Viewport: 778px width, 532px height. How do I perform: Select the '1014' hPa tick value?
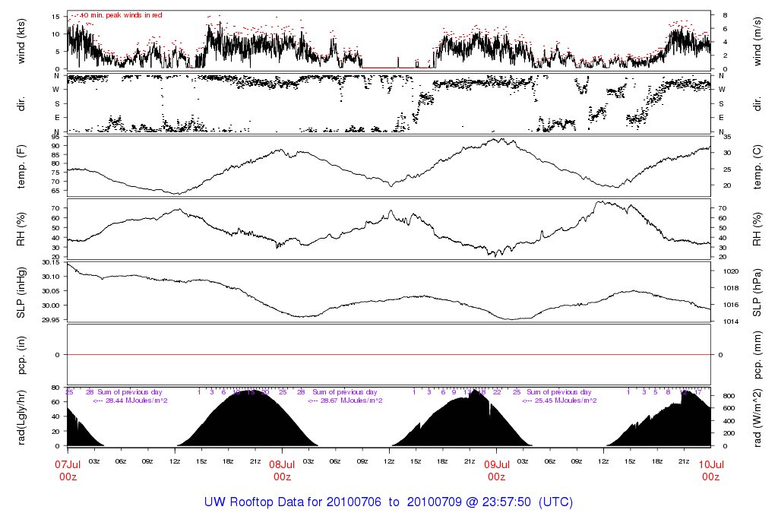pos(732,321)
